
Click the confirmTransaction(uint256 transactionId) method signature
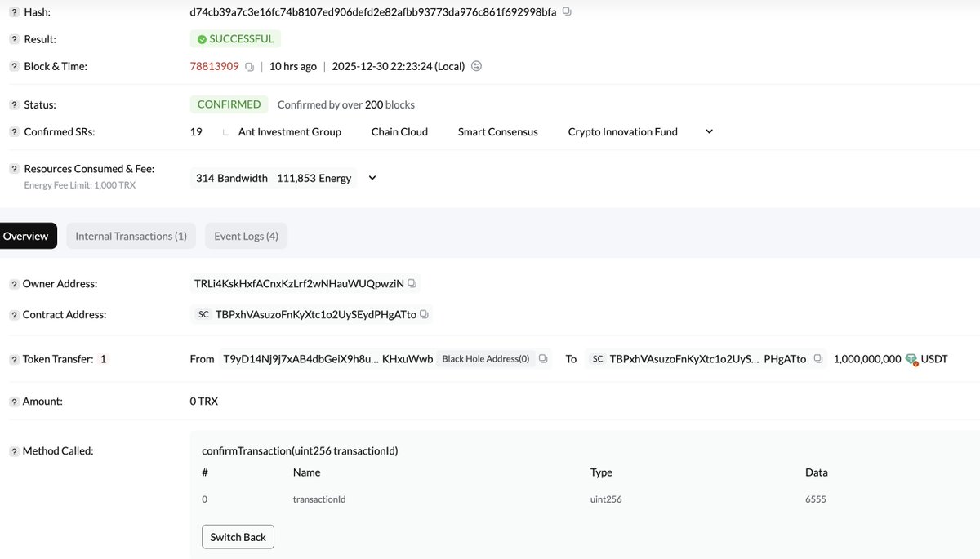pyautogui.click(x=300, y=450)
